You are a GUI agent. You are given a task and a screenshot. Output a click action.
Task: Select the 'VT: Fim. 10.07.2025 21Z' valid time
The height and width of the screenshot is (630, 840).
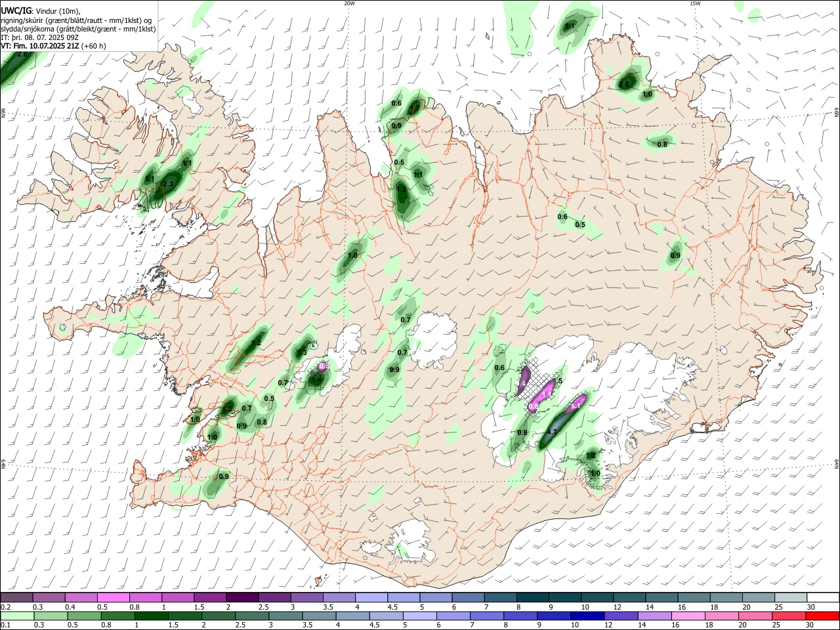click(40, 46)
